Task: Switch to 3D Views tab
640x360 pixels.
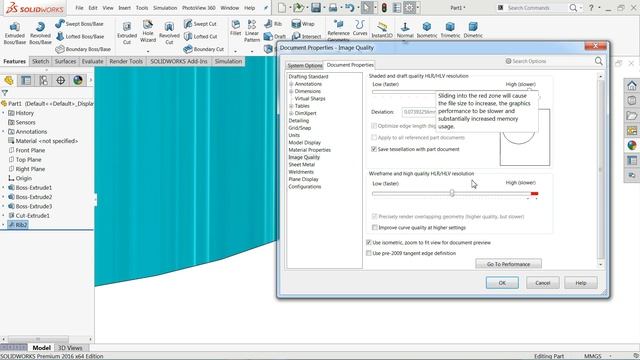Action: click(70, 348)
